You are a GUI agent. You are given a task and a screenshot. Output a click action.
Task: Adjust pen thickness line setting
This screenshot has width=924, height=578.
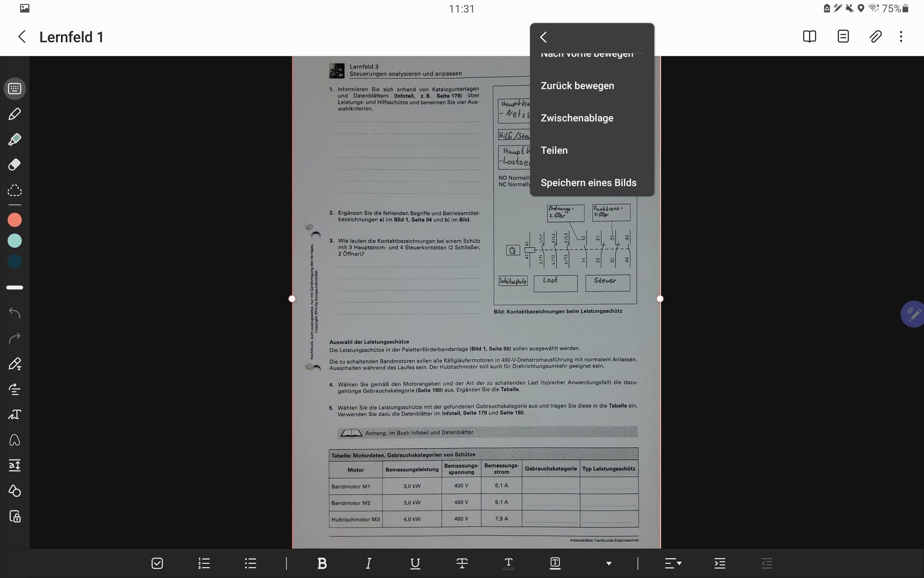pyautogui.click(x=15, y=287)
